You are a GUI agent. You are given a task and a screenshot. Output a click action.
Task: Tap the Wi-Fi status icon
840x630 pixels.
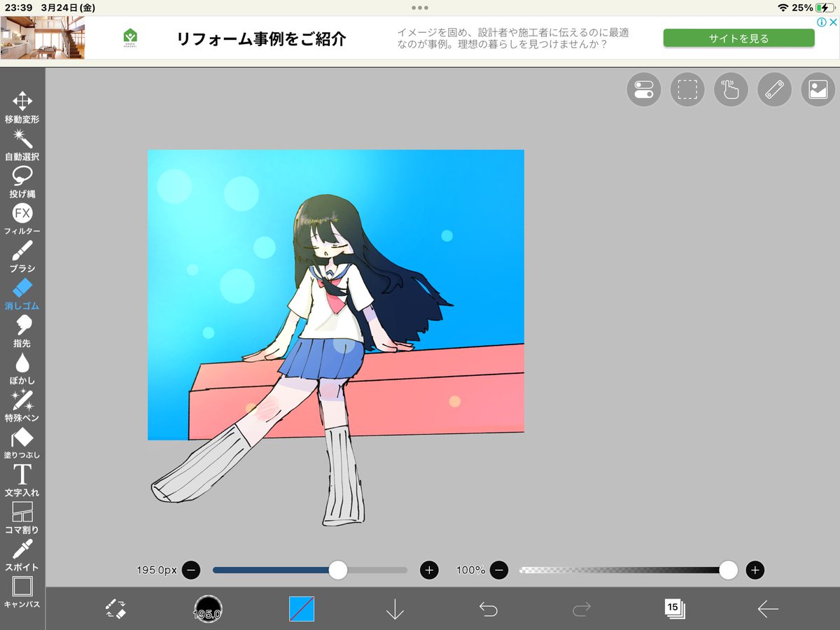[x=783, y=7]
